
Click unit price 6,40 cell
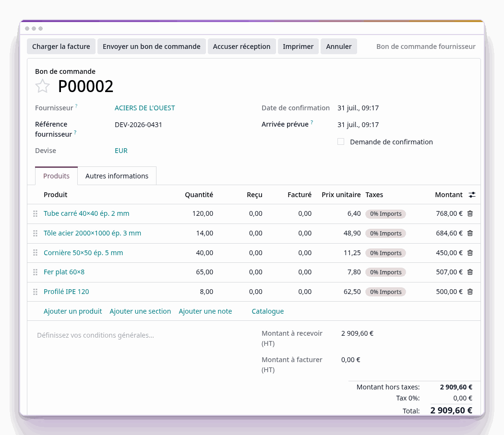pos(354,213)
